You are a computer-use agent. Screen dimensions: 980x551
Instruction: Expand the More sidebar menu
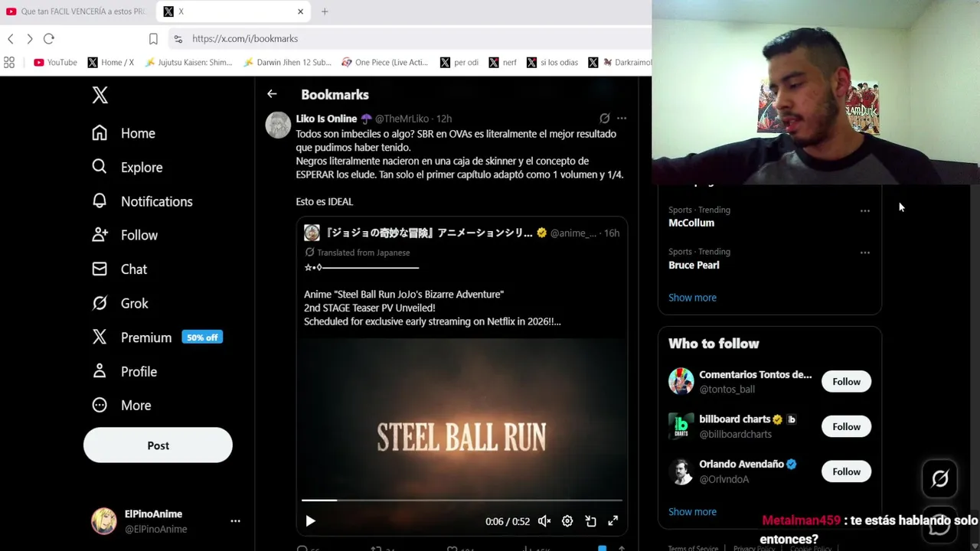(122, 406)
